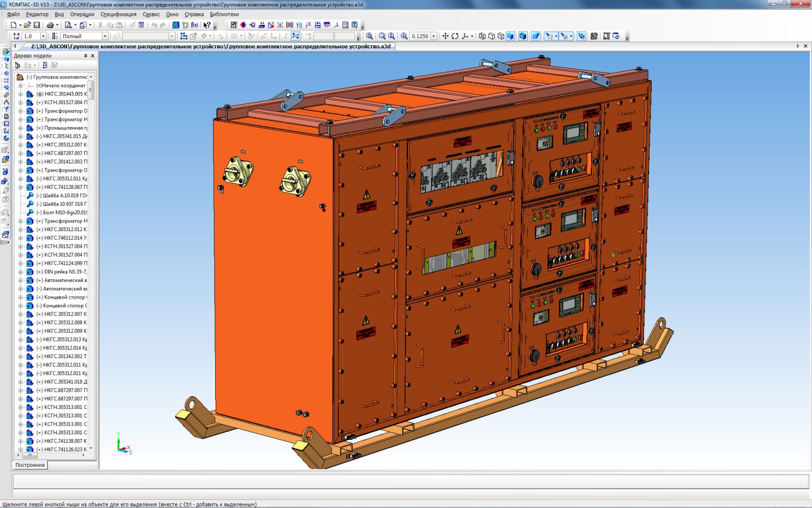Select the Measurements compass icon in sidebar
Screen dimensions: 812x508
click(6, 102)
